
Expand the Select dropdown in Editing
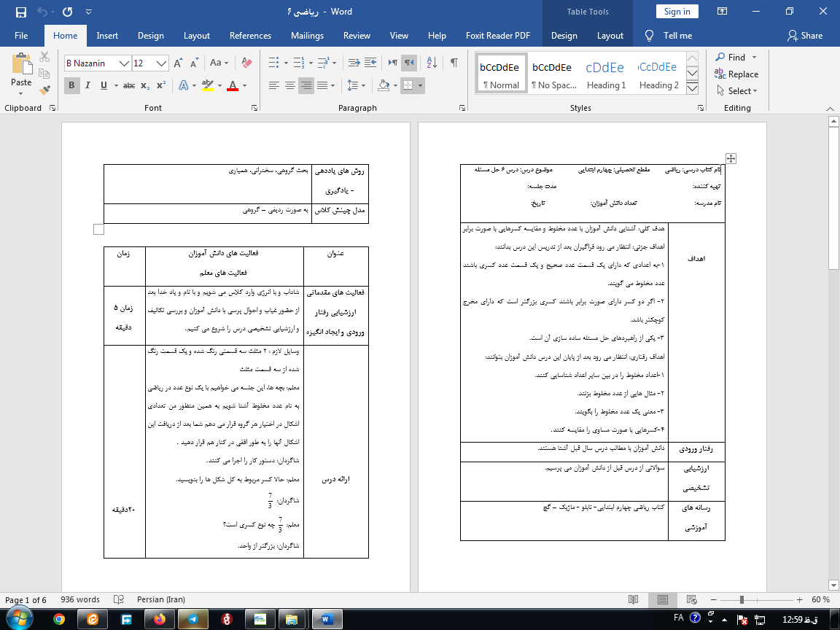pyautogui.click(x=738, y=91)
